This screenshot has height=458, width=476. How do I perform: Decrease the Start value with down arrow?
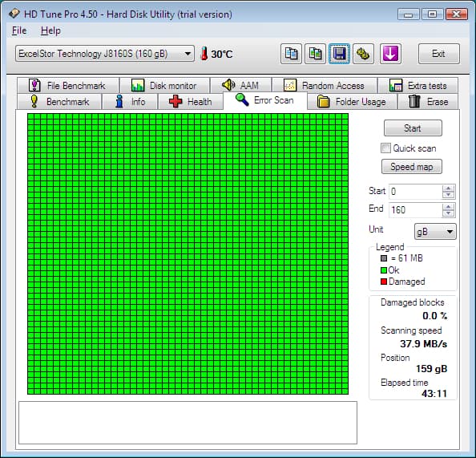coord(449,195)
